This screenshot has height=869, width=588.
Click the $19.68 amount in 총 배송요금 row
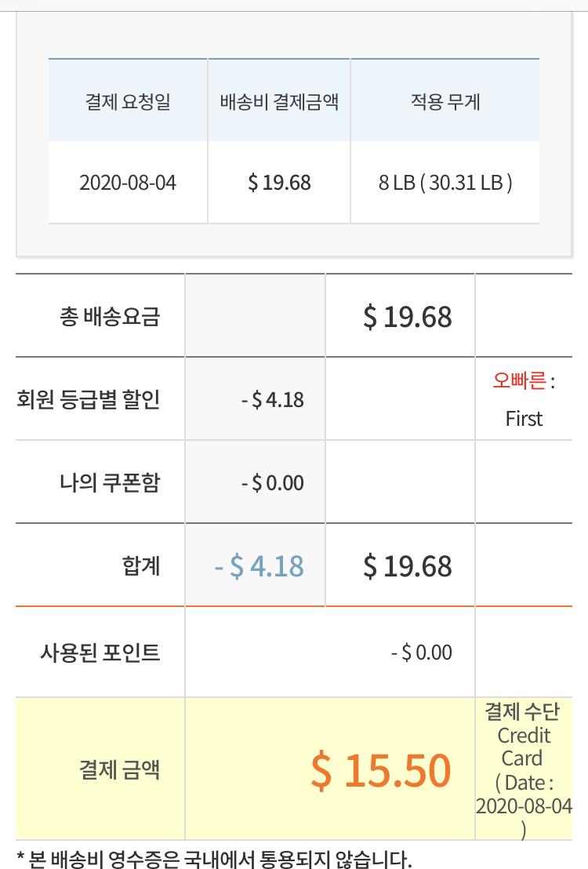coord(408,317)
